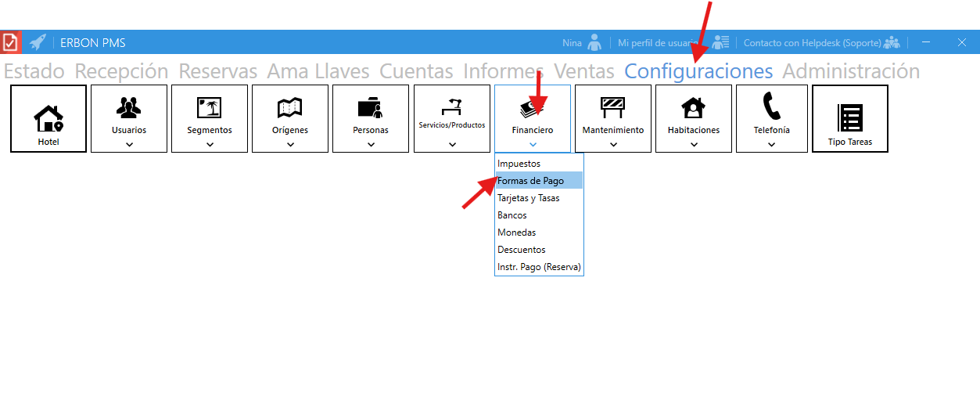980x393 pixels.
Task: Select Impuestos in Financiero menu
Action: click(519, 164)
